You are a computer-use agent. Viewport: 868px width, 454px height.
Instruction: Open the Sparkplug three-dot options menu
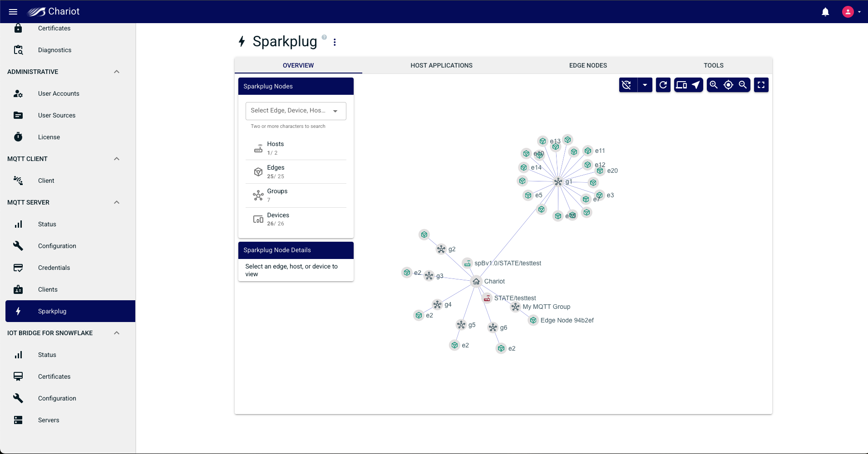click(335, 42)
